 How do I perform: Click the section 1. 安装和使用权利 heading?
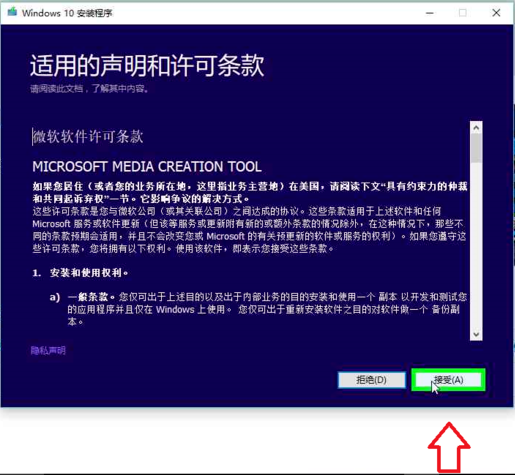coord(80,273)
